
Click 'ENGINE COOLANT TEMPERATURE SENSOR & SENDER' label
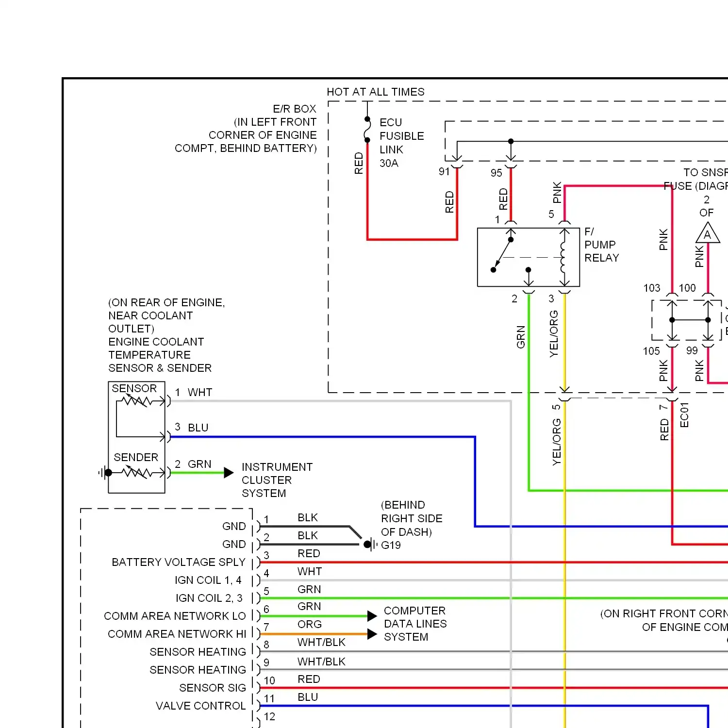pos(160,355)
